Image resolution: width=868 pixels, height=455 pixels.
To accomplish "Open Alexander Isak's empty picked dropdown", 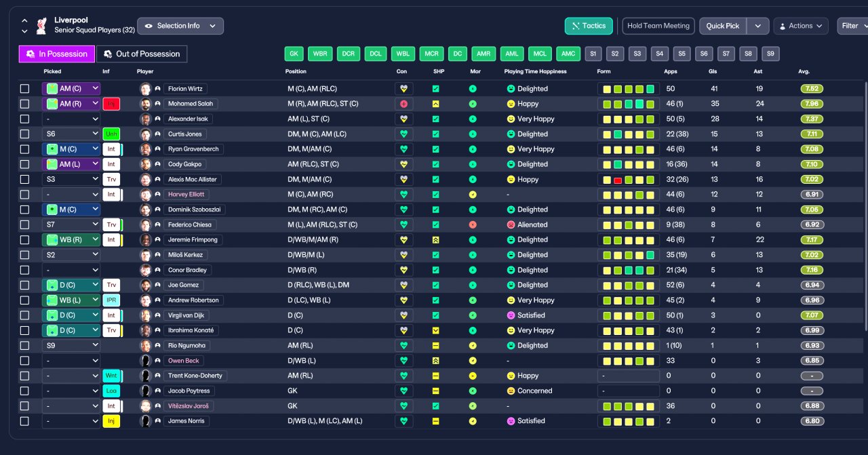I will (x=71, y=119).
